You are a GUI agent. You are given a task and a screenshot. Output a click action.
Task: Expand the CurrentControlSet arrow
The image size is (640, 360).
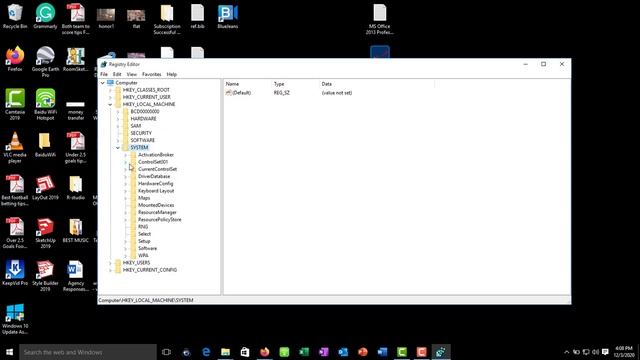point(126,169)
